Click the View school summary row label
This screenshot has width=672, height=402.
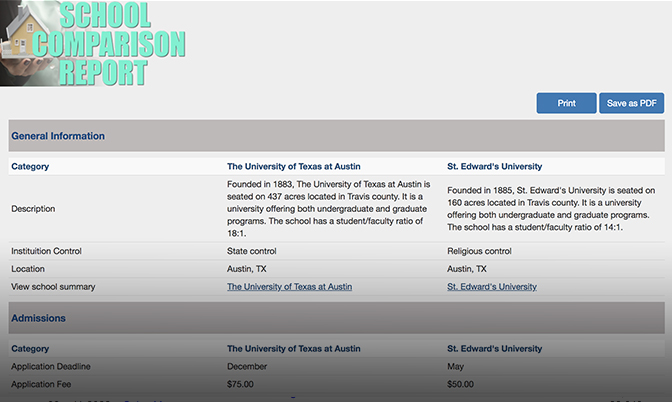53,287
